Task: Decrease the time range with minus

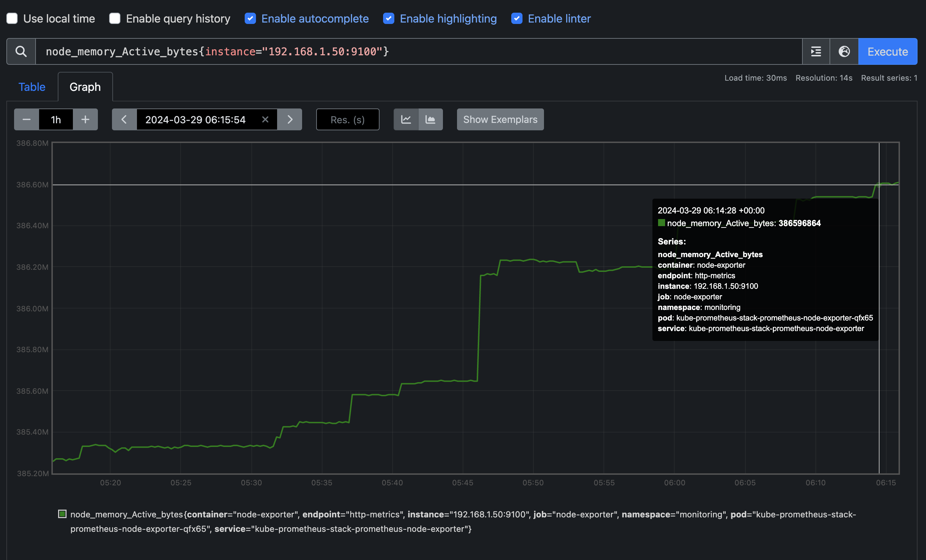Action: 26,119
